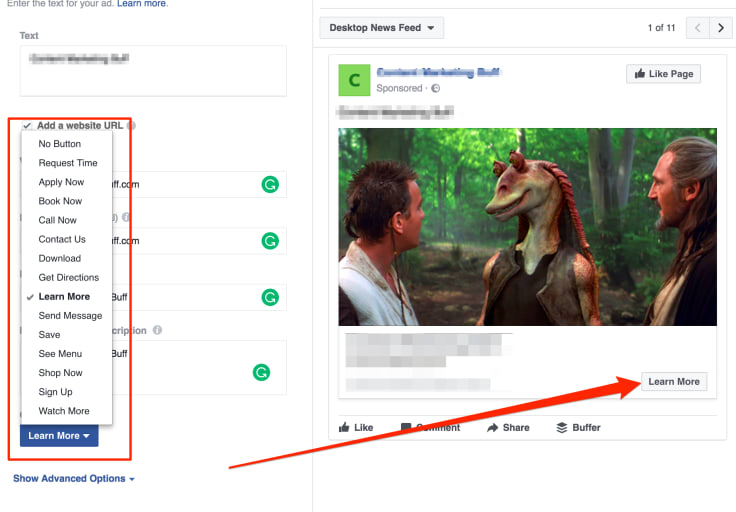Open the Desktop News Feed dropdown
The image size is (736, 512).
click(382, 28)
